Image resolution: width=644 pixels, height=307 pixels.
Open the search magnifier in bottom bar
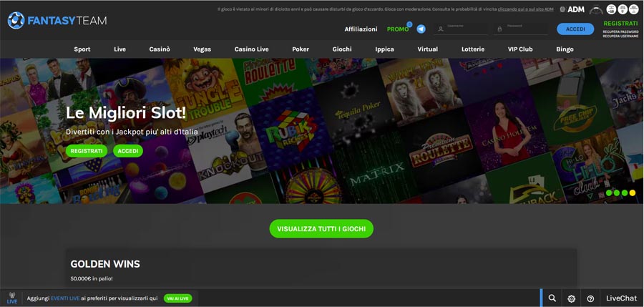[x=552, y=298]
